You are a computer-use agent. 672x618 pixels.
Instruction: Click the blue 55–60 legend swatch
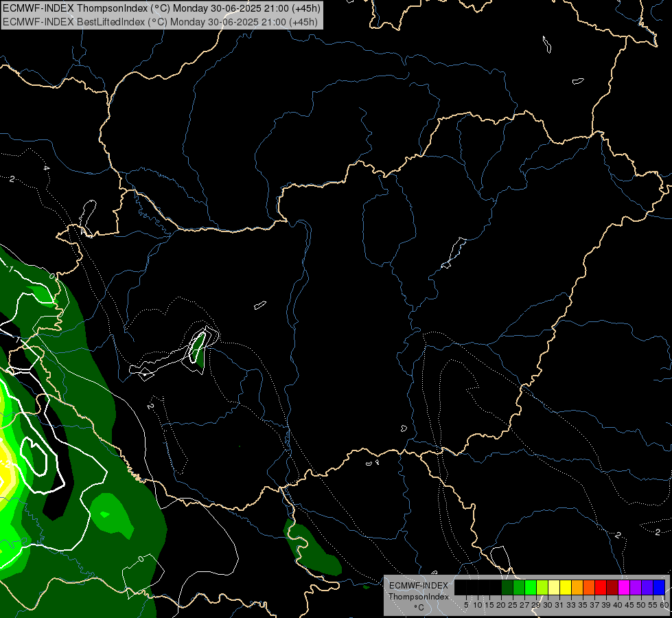pos(659,587)
